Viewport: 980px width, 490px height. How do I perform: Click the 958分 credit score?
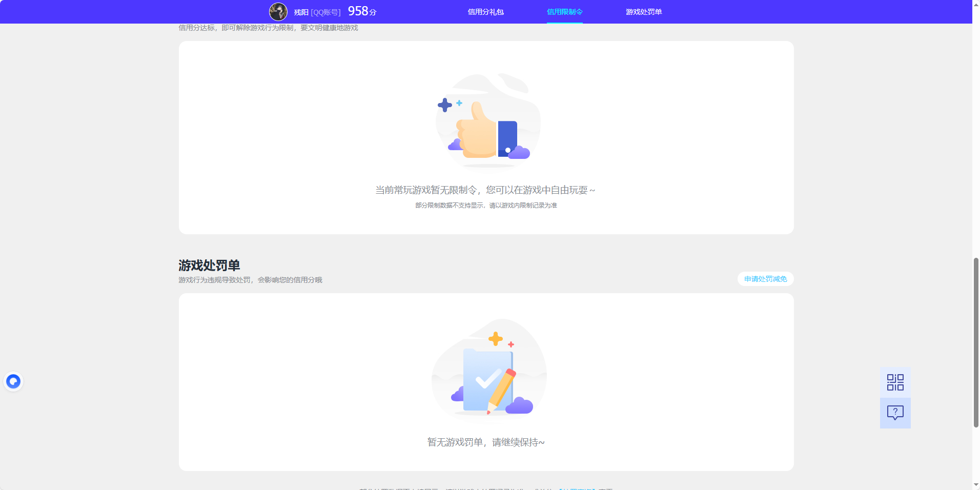click(362, 11)
